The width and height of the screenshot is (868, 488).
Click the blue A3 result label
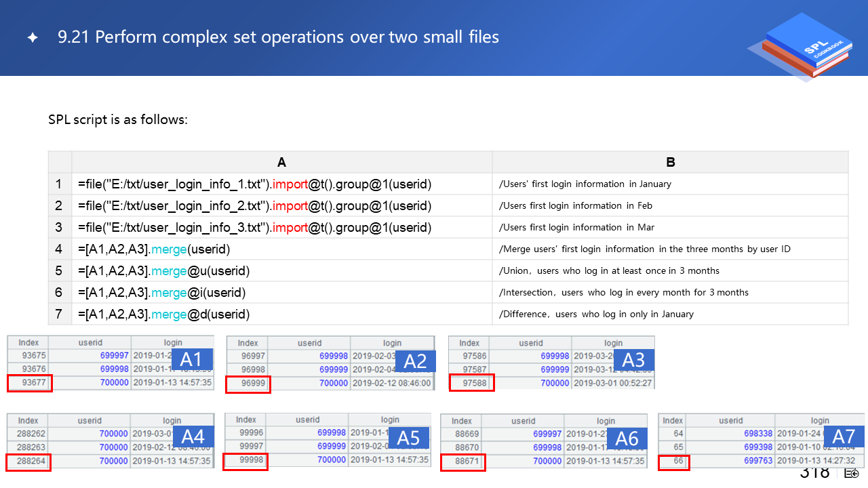[633, 359]
